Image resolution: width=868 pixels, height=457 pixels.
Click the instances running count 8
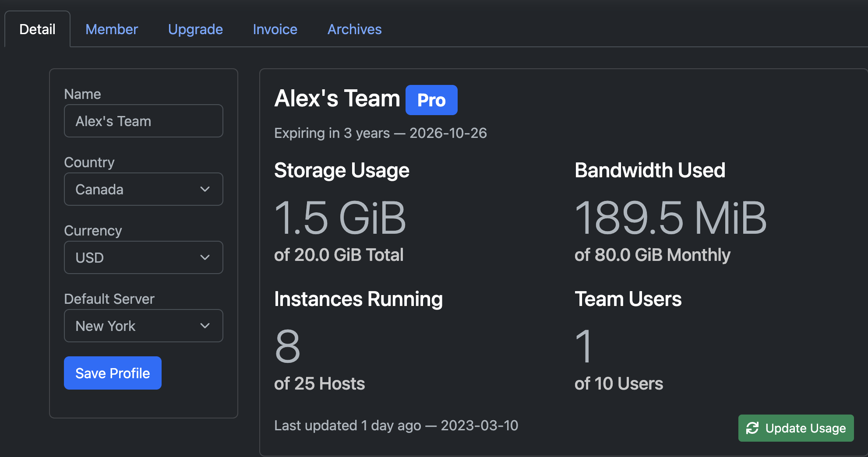tap(287, 346)
